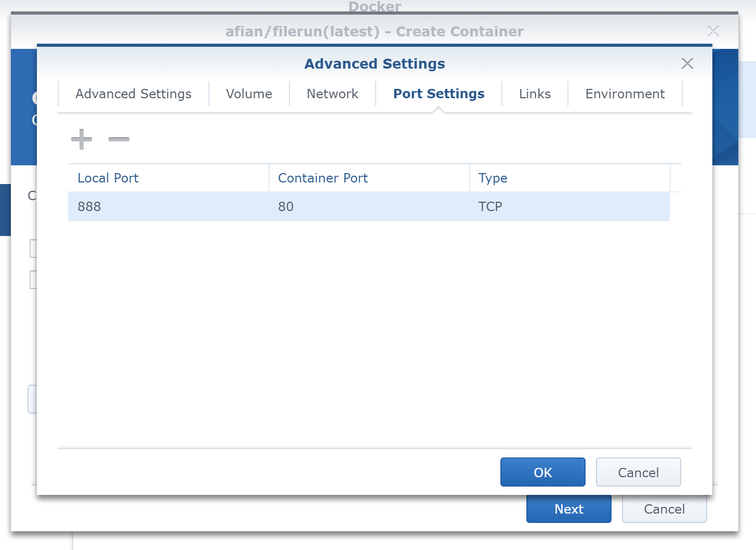This screenshot has height=550, width=756.
Task: Open the Volume tab
Action: pos(249,94)
